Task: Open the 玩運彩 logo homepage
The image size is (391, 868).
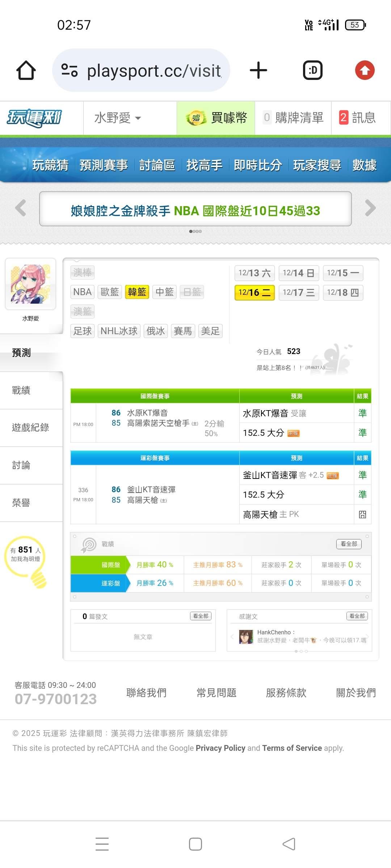Action: click(34, 118)
